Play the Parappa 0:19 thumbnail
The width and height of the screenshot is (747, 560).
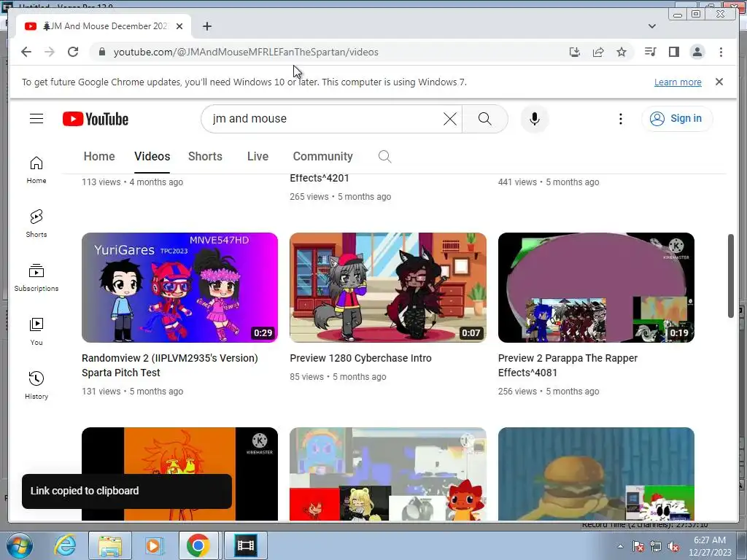(x=596, y=287)
